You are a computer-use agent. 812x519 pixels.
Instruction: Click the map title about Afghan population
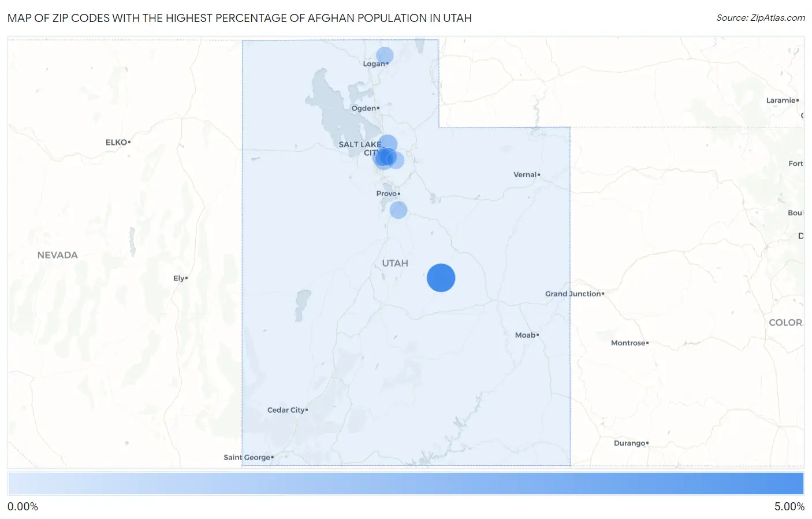(x=240, y=18)
